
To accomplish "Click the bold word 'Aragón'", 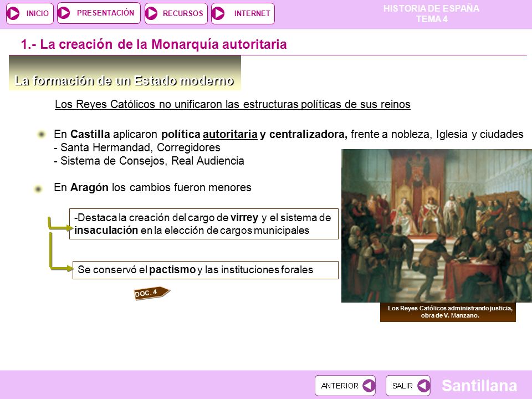I will pyautogui.click(x=89, y=187).
